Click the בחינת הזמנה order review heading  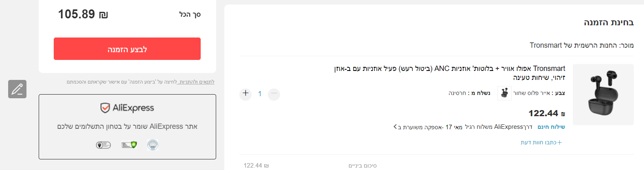[609, 22]
